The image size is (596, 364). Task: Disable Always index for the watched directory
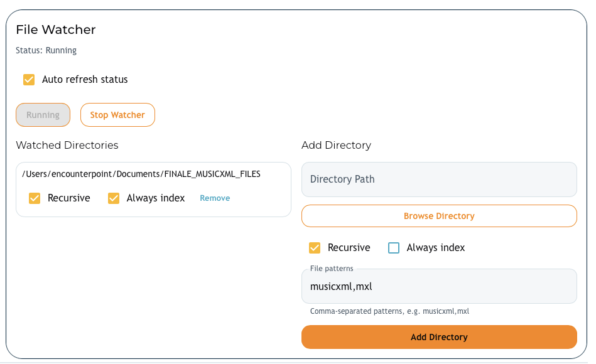coord(114,198)
